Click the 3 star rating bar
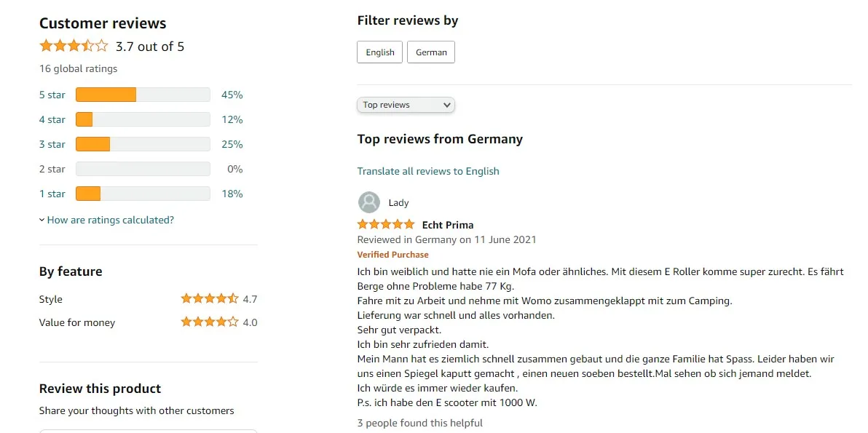Screen dimensions: 868x433 (143, 144)
